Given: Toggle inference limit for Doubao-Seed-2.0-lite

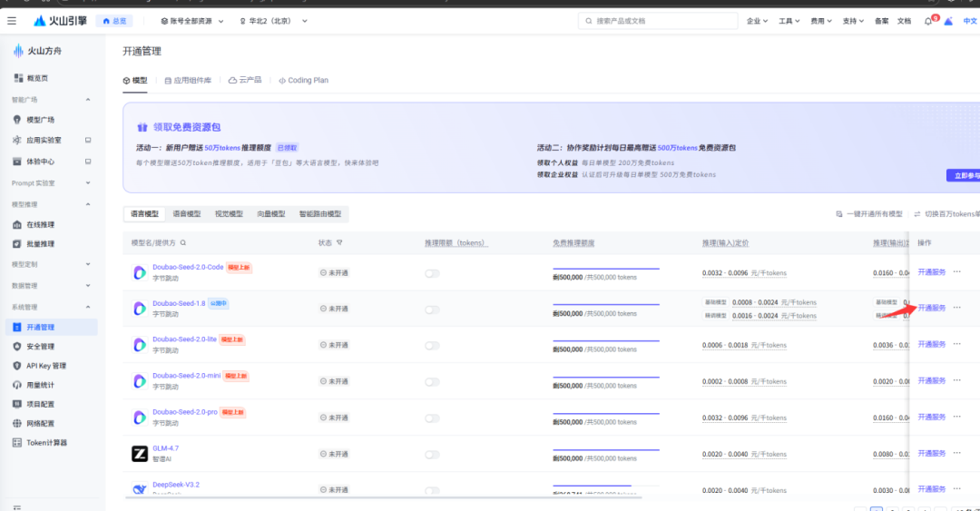Looking at the screenshot, I should 432,346.
